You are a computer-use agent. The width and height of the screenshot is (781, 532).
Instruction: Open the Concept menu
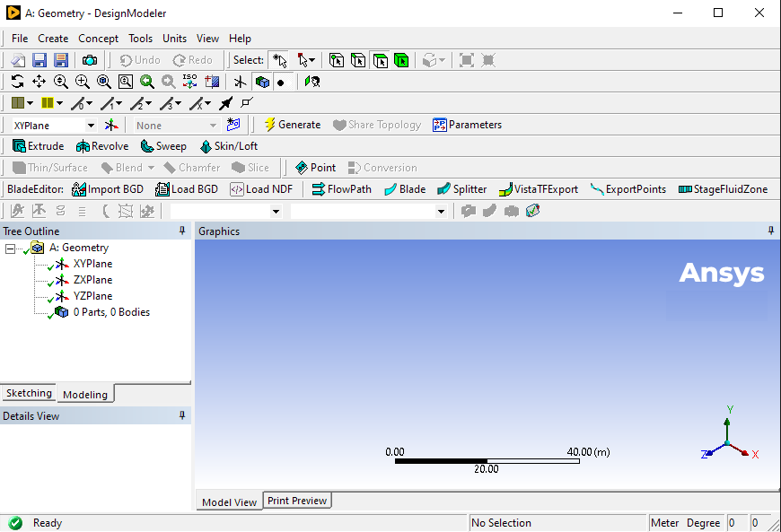[x=98, y=39]
